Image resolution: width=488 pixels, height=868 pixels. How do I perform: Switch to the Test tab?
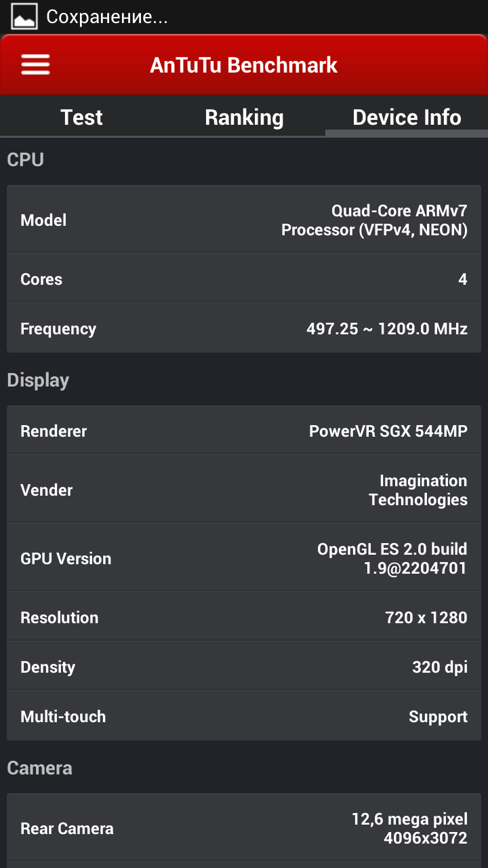point(81,117)
